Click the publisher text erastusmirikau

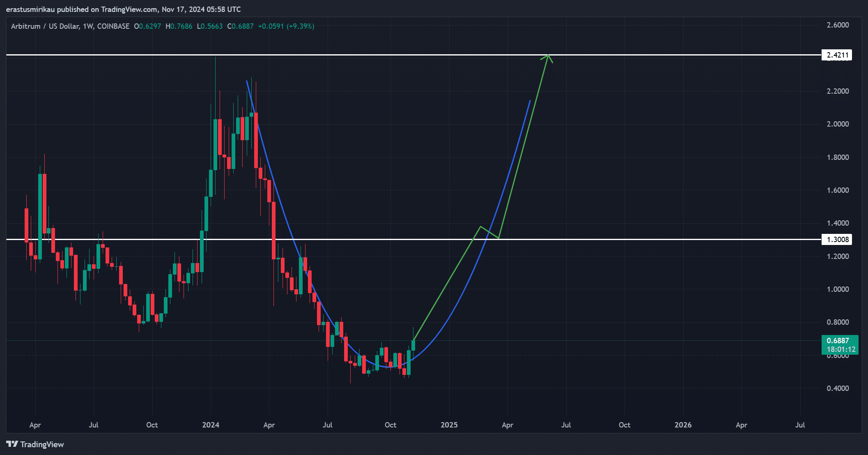pos(30,9)
